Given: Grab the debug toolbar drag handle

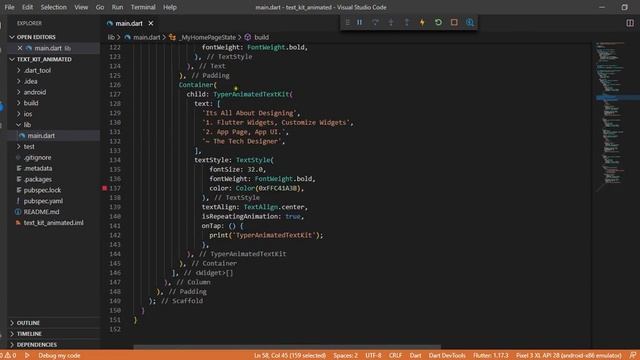Looking at the screenshot, I should [347, 22].
